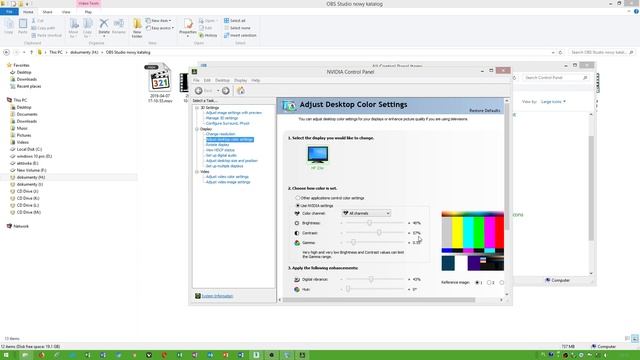Select dokumenty (H:) in navigation pane

pyautogui.click(x=30, y=177)
